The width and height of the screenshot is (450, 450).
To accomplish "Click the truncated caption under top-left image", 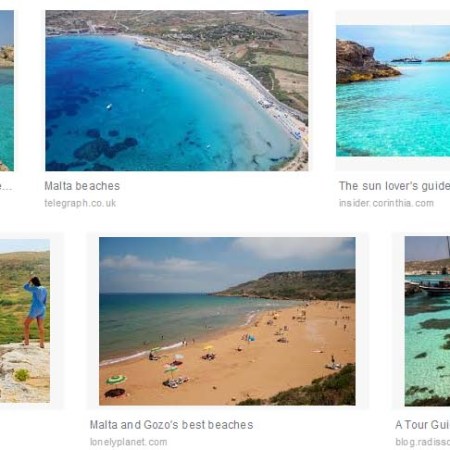I will pos(6,186).
